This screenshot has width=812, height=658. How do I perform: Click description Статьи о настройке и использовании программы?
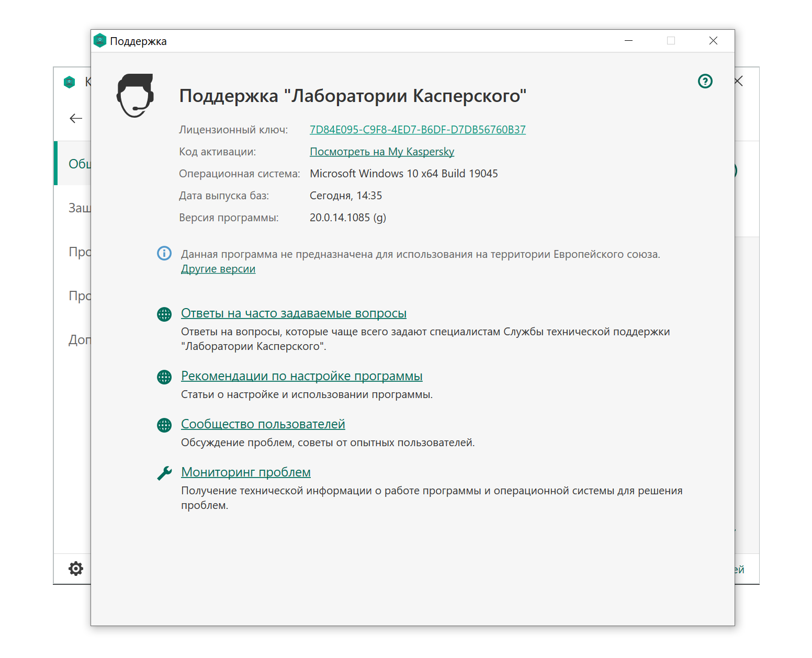(x=307, y=394)
